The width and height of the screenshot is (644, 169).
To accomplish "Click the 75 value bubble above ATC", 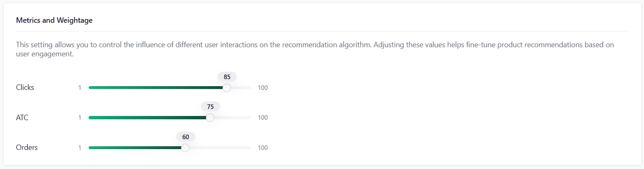I will [211, 106].
